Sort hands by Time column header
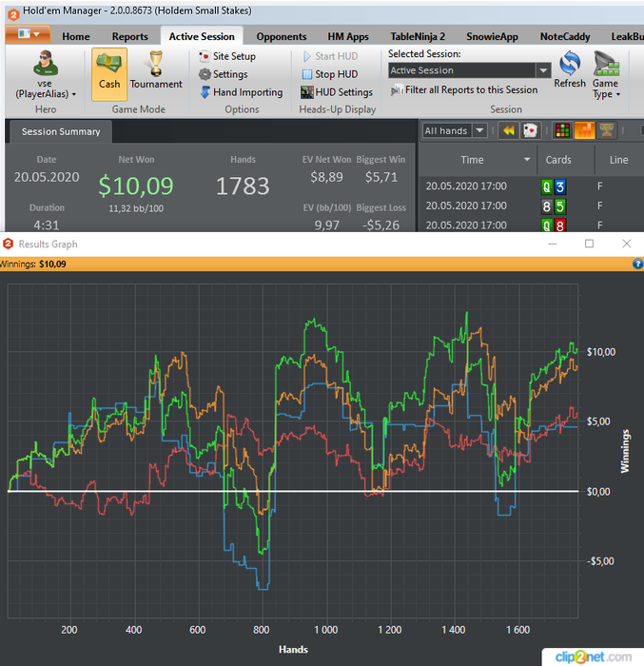 pos(472,160)
